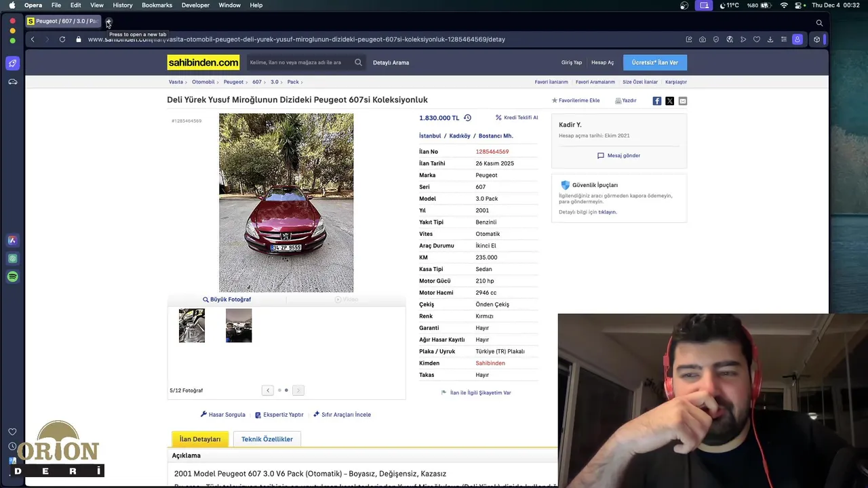Open the car workspace icon in sidebar
The image size is (868, 488).
click(x=12, y=81)
